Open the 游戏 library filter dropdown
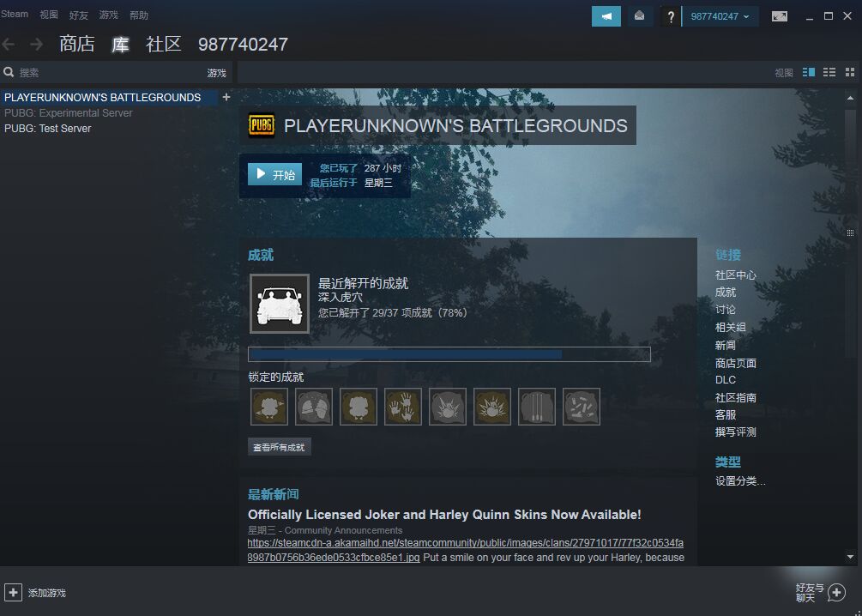This screenshot has width=862, height=616. click(217, 73)
